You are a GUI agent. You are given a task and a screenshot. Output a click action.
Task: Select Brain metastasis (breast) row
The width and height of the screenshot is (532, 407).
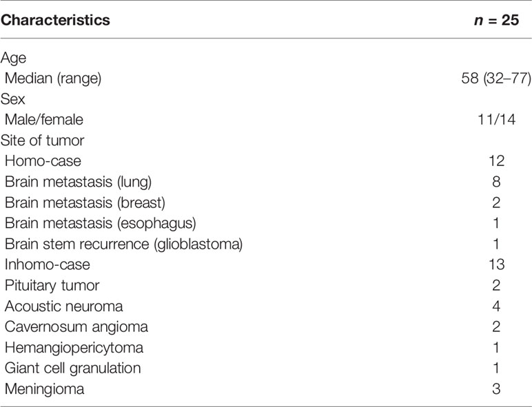[266, 203]
